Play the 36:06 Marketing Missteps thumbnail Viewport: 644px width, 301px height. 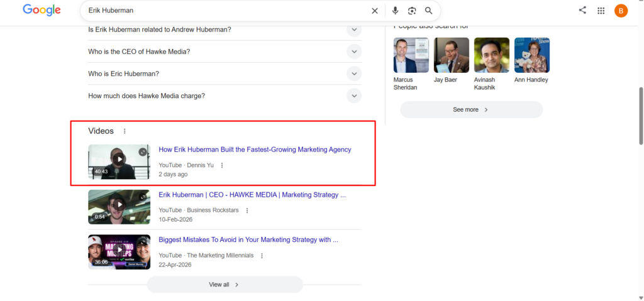coord(119,252)
